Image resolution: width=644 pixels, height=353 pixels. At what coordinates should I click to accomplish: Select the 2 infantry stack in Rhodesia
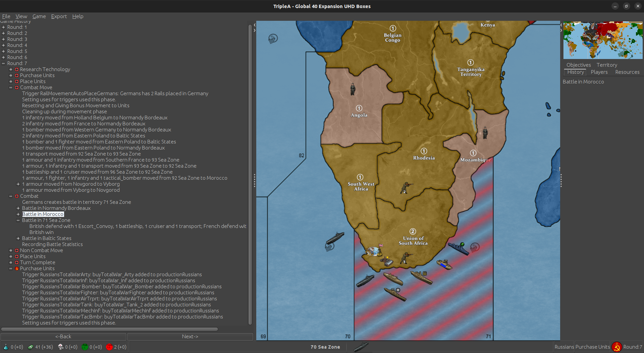tap(406, 188)
